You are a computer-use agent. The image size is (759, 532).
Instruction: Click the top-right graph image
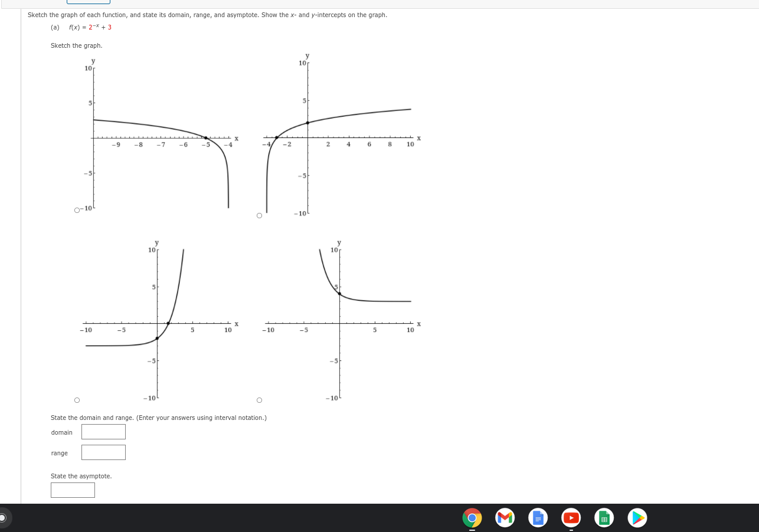click(342, 136)
